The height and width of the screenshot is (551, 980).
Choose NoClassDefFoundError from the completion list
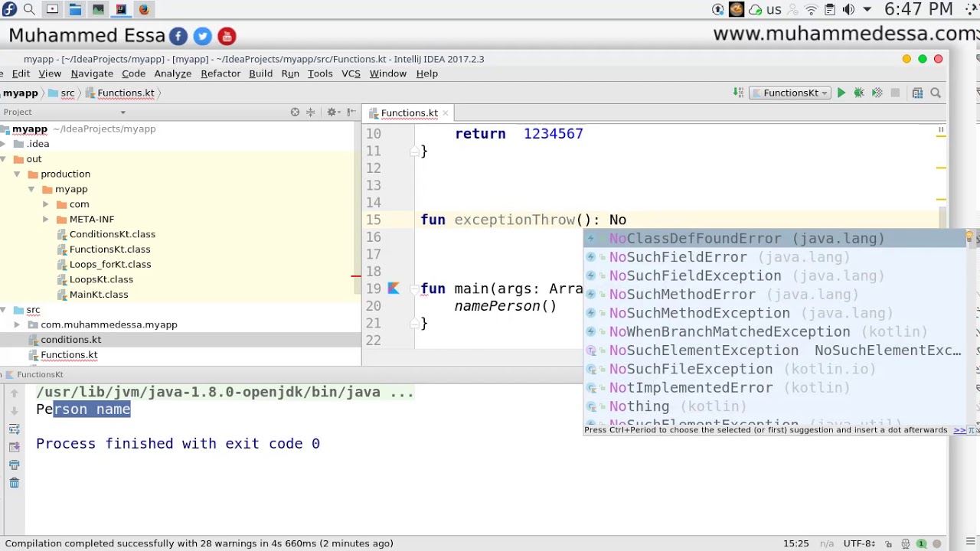point(775,239)
